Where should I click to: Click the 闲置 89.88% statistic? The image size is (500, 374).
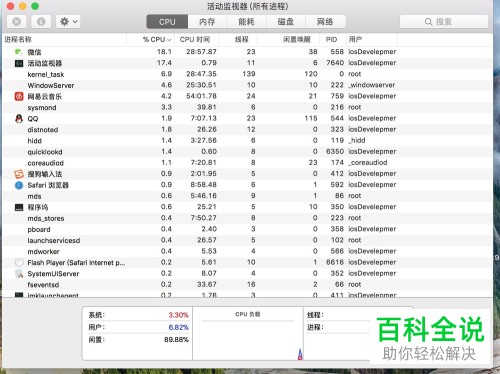point(138,339)
